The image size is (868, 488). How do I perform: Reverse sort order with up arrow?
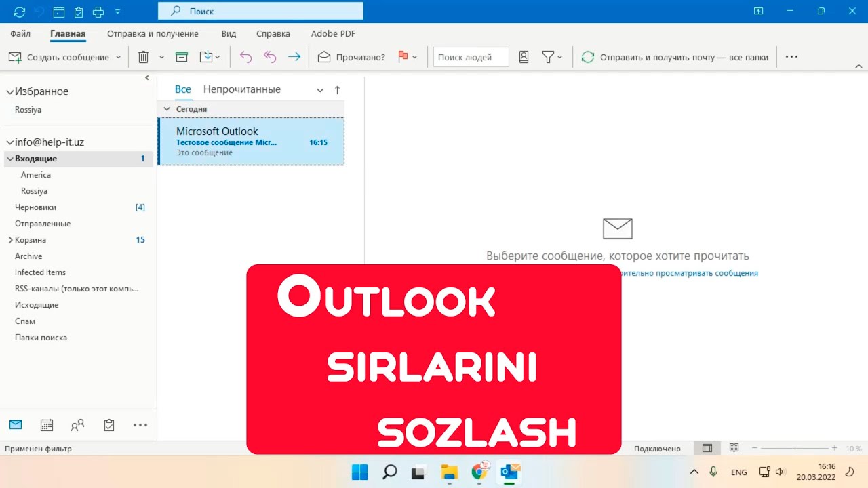(x=337, y=89)
